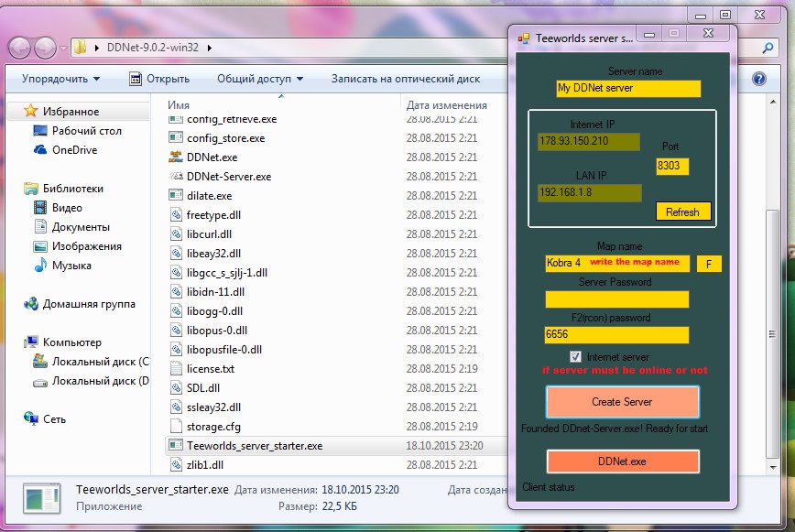Image resolution: width=795 pixels, height=532 pixels.
Task: Click the Музыка library icon
Action: click(40, 266)
